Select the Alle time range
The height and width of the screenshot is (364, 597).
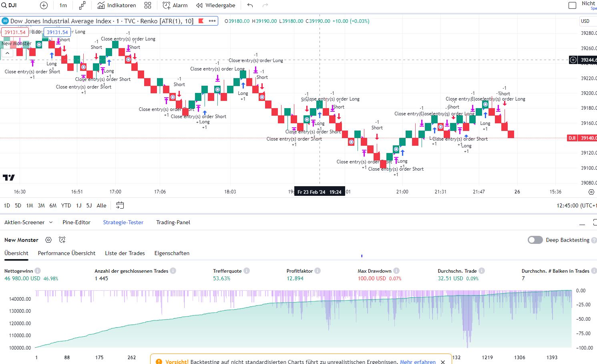[102, 205]
